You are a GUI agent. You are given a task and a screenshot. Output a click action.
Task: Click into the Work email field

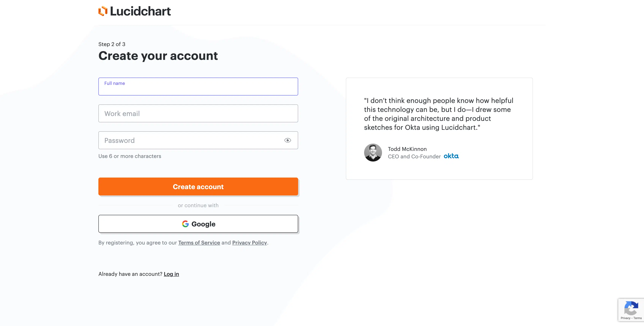click(198, 114)
